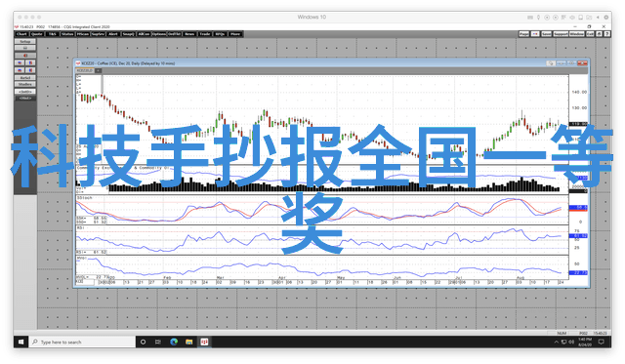Open the Chart button in CQG toolbar
This screenshot has height=364, width=625.
click(x=21, y=34)
